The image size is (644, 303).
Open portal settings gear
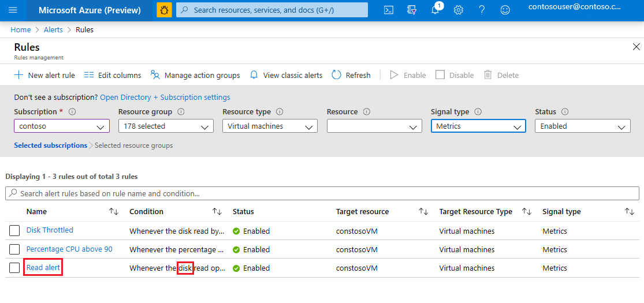click(x=459, y=10)
